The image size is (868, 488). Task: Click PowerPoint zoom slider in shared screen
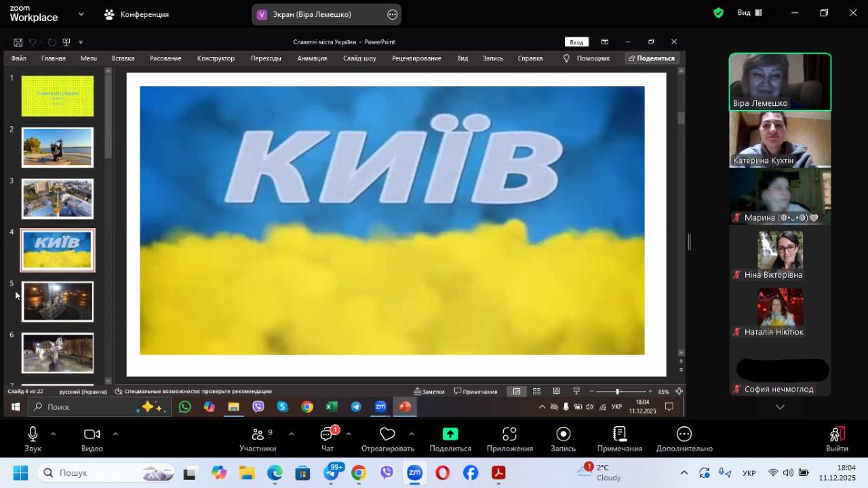[x=617, y=392]
